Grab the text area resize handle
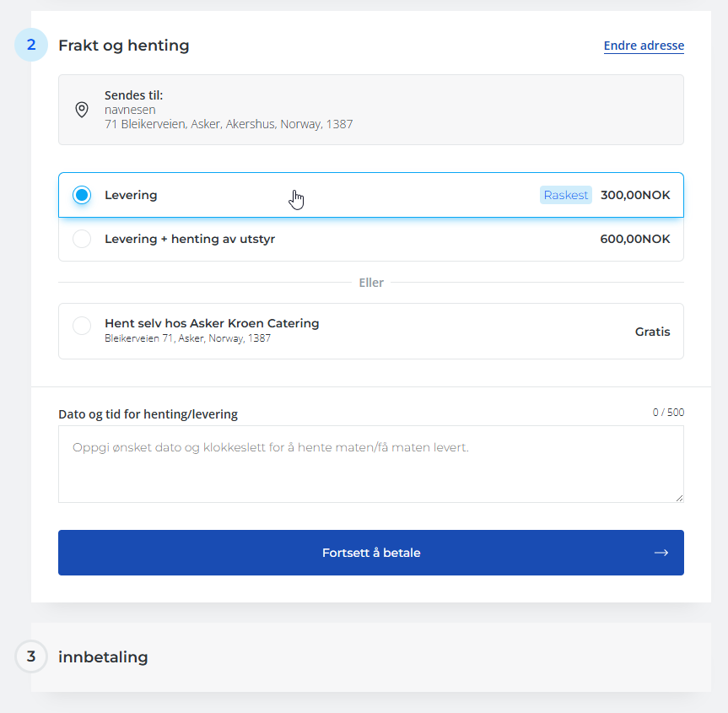 click(678, 497)
